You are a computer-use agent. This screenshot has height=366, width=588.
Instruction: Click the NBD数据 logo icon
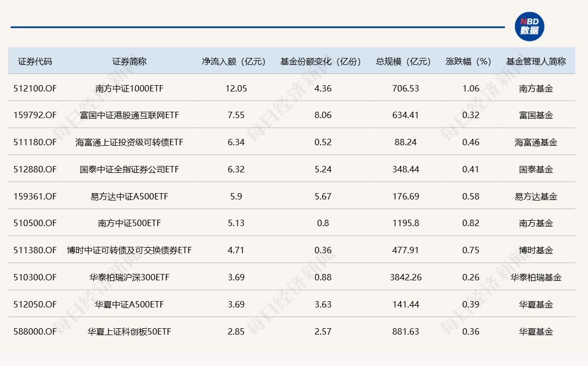pos(529,26)
